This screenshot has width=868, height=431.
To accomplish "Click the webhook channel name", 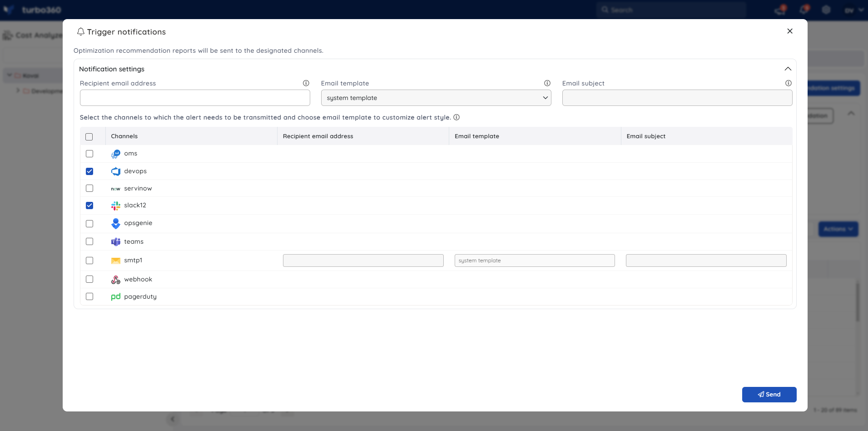I will (138, 280).
